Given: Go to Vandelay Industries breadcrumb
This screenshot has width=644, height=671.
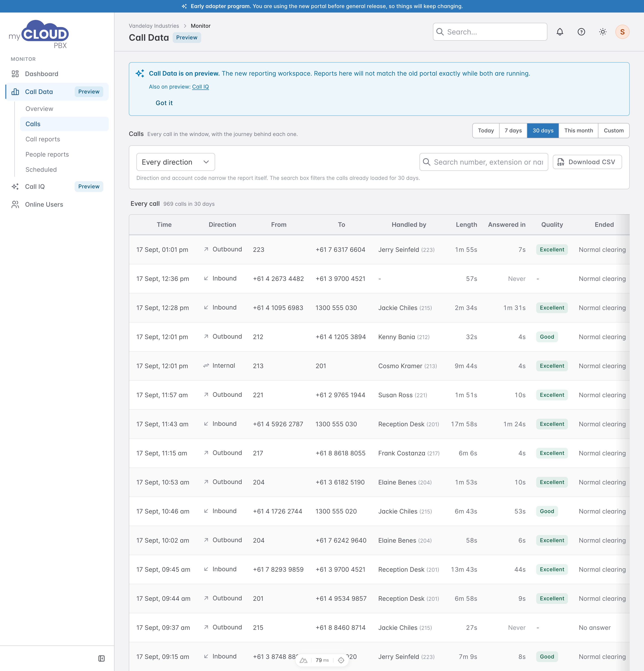Looking at the screenshot, I should coord(154,26).
